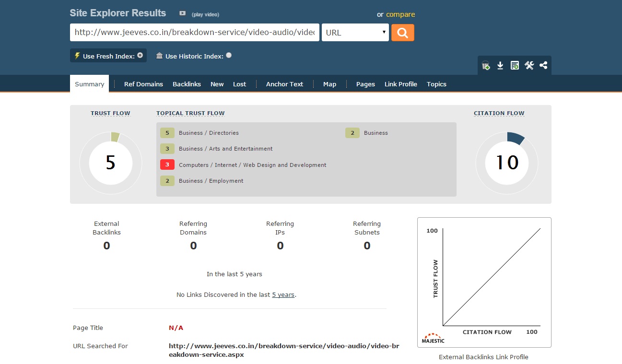Screen dimensions: 622x364
Task: Select the Use Historic Index radio button
Action: coord(229,55)
